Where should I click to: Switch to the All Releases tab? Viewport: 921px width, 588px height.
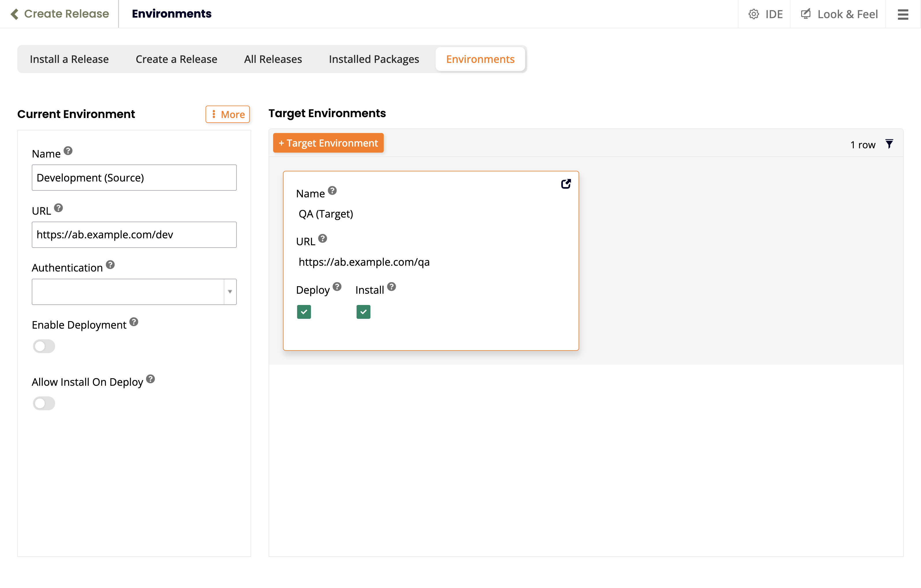(273, 59)
